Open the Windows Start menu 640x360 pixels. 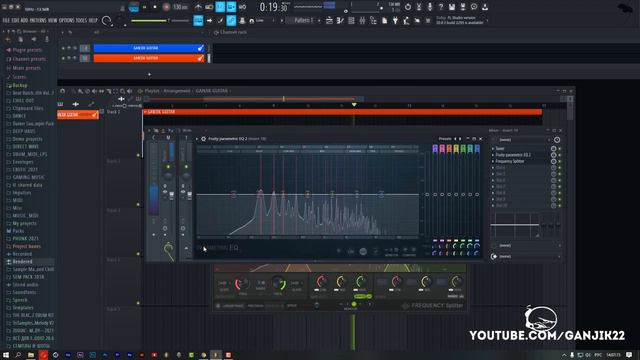click(x=6, y=355)
